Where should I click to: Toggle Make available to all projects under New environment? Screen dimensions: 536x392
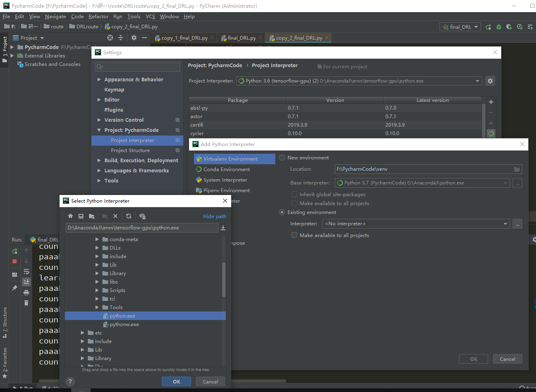(x=294, y=203)
